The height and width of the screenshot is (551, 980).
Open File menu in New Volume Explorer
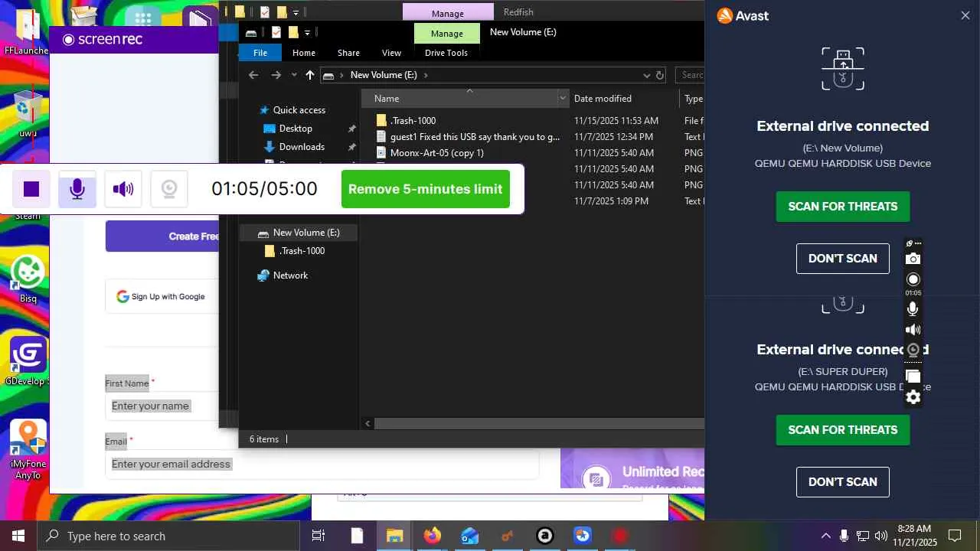260,53
